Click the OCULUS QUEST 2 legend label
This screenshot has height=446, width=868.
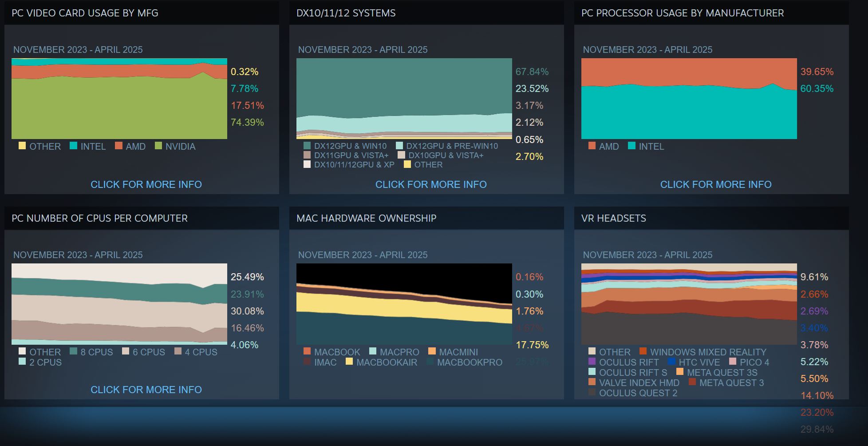(638, 393)
